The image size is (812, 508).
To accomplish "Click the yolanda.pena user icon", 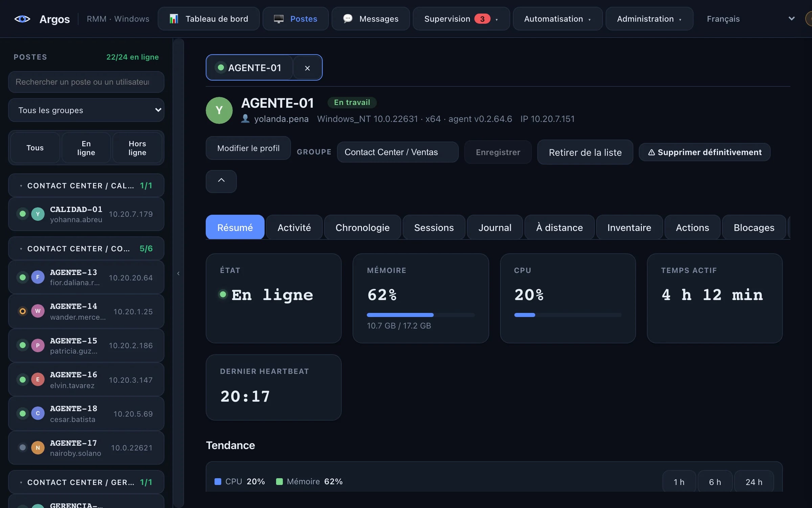I will click(x=245, y=119).
